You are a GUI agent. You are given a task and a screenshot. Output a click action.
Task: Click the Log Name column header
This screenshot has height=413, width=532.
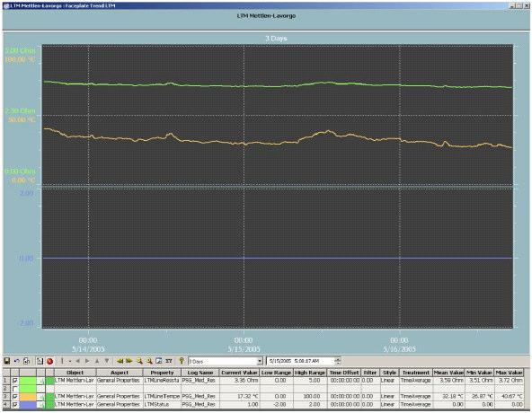pos(200,373)
